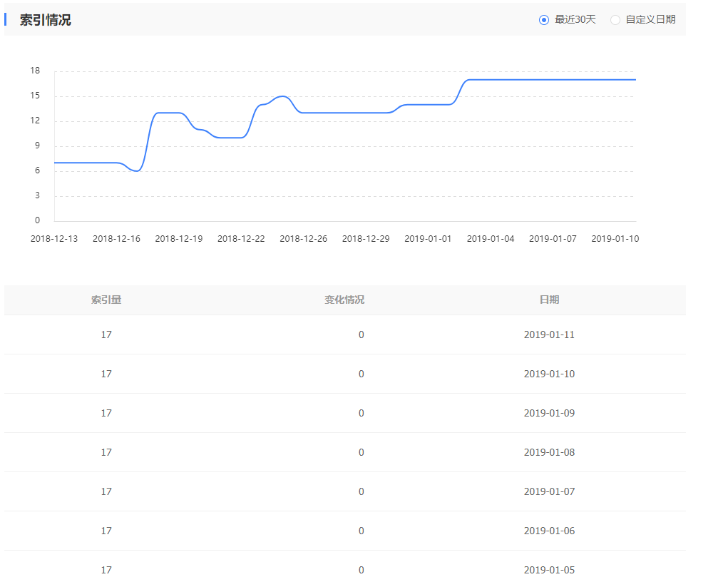Click the chart line peak at value 15
The height and width of the screenshot is (577, 728).
point(282,96)
